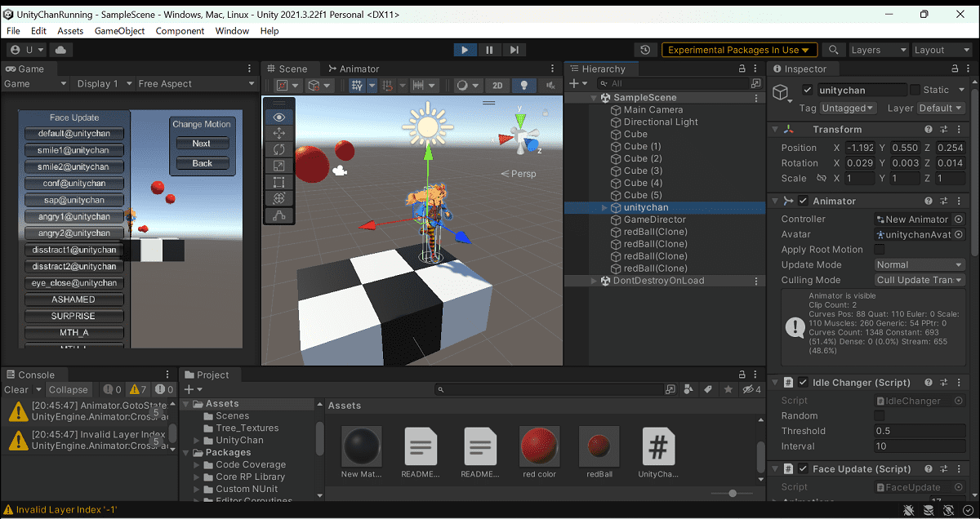
Task: Select the Rotate tool in Scene overlay
Action: [279, 149]
